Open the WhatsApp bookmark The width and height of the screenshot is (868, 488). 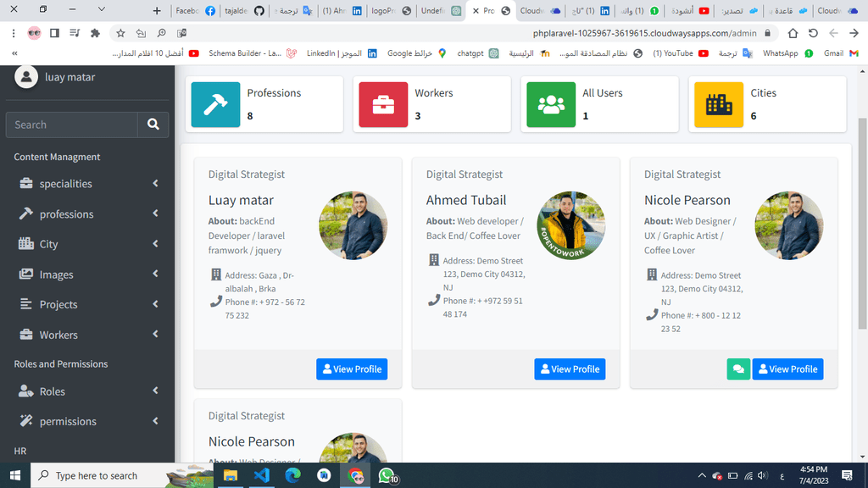787,53
